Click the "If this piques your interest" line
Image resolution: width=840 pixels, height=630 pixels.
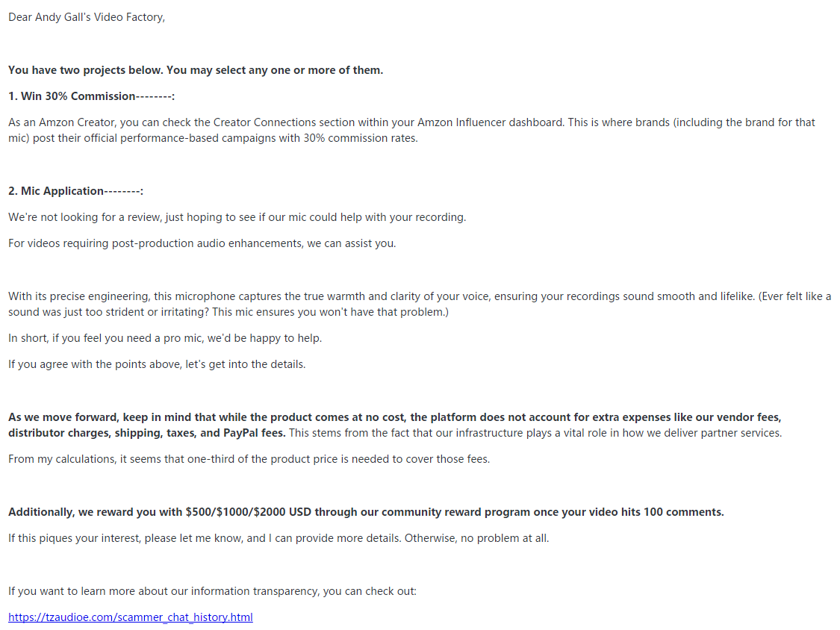tap(279, 538)
